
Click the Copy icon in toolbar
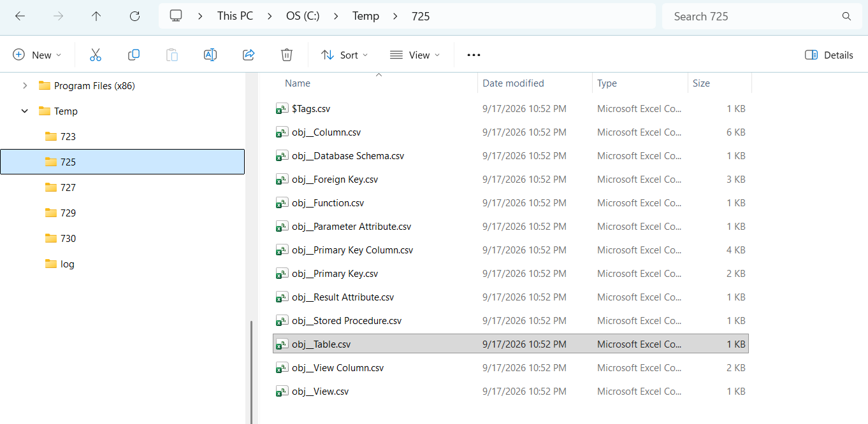(x=134, y=55)
